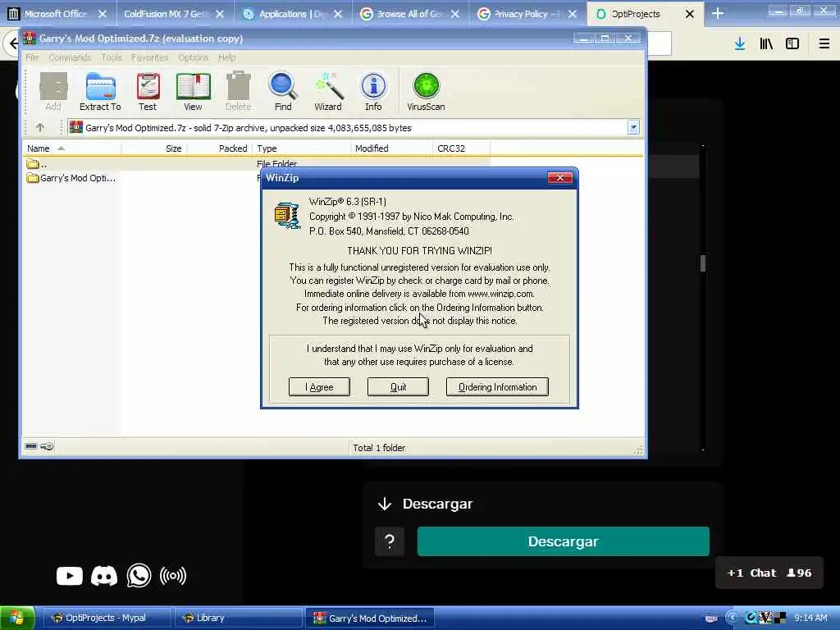Click the Delete toolbar icon
840x630 pixels.
click(239, 92)
